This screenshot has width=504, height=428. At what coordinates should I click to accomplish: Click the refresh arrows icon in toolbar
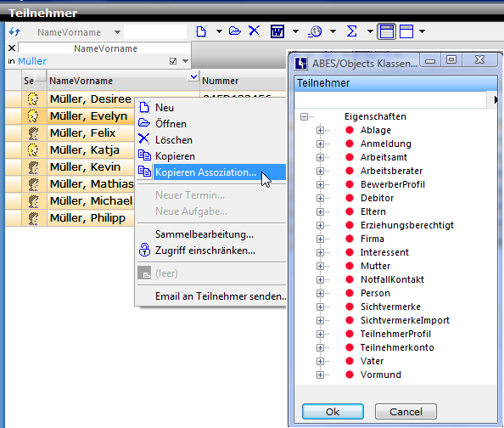click(14, 32)
